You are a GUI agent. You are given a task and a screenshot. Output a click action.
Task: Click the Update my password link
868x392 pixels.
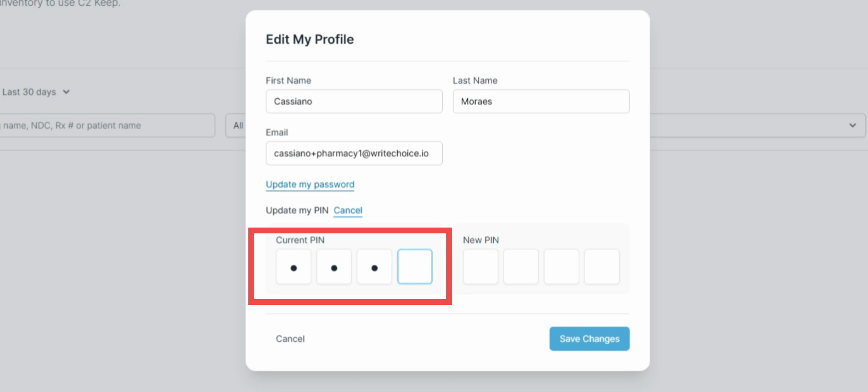310,184
